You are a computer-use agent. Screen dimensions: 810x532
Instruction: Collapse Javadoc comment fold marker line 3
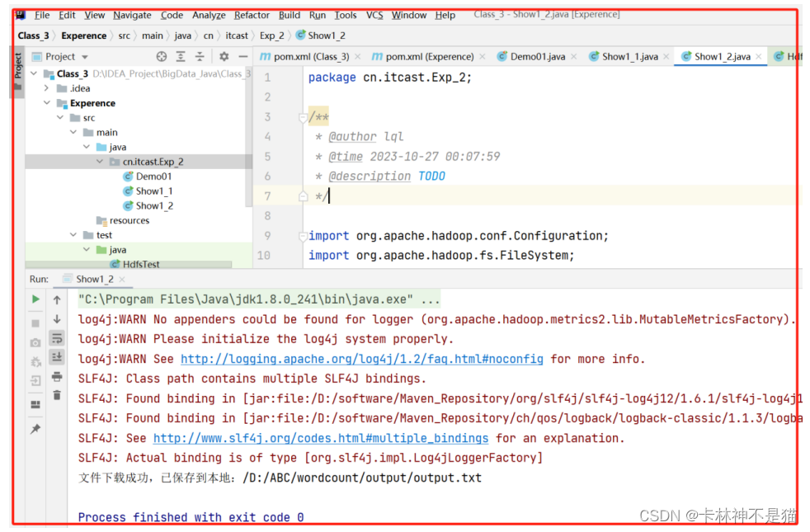pos(303,117)
